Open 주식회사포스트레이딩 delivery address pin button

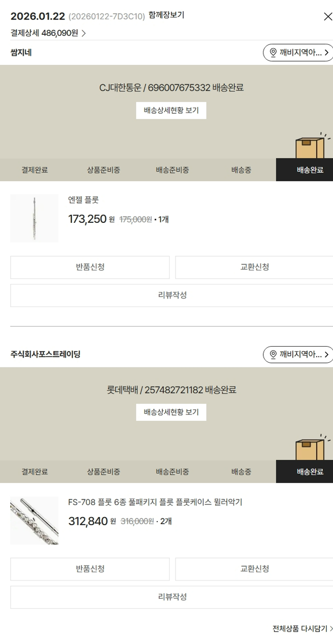298,354
